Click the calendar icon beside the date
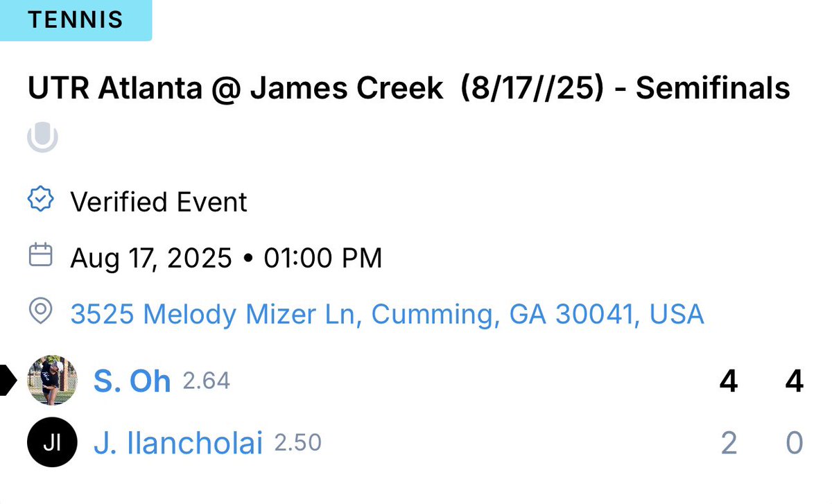The image size is (832, 504). (40, 256)
